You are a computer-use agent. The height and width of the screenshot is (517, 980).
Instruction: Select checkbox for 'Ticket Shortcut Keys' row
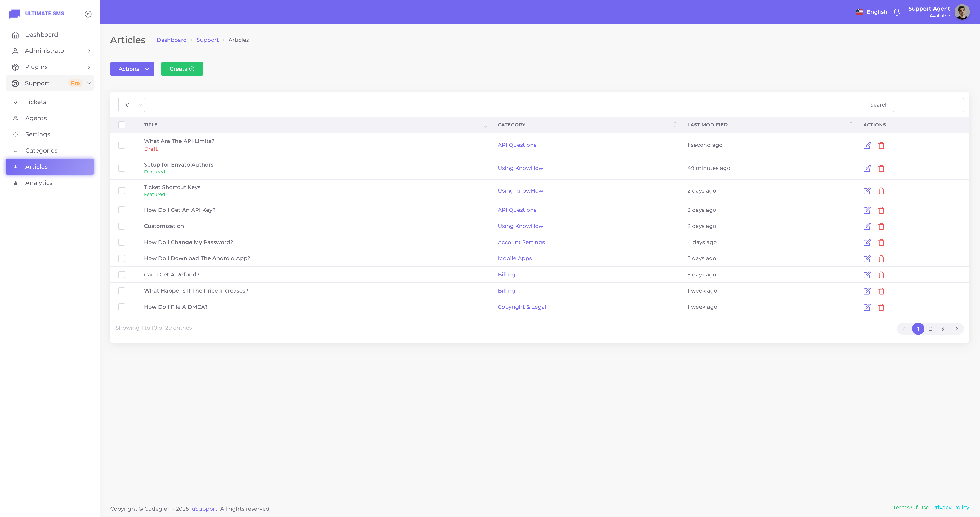[x=122, y=190]
